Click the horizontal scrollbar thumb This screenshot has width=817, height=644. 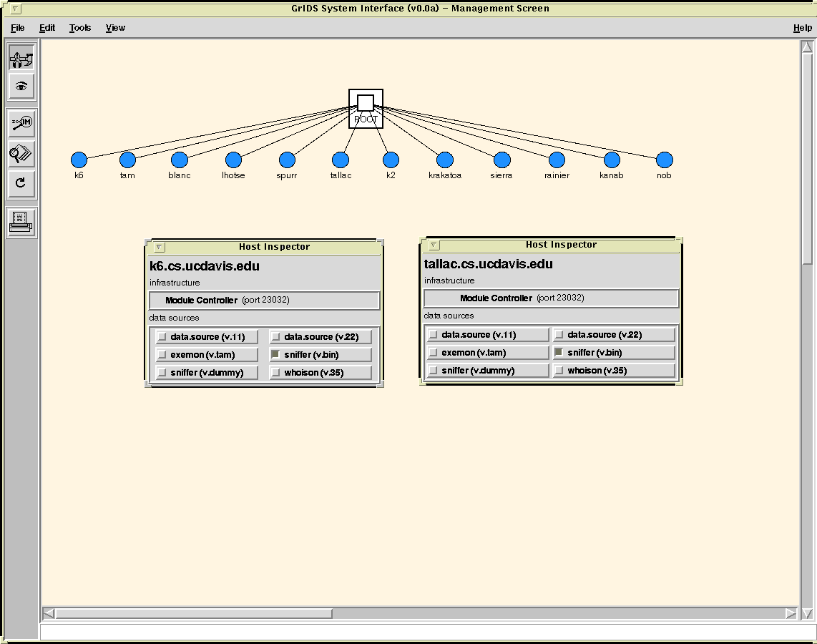point(193,613)
